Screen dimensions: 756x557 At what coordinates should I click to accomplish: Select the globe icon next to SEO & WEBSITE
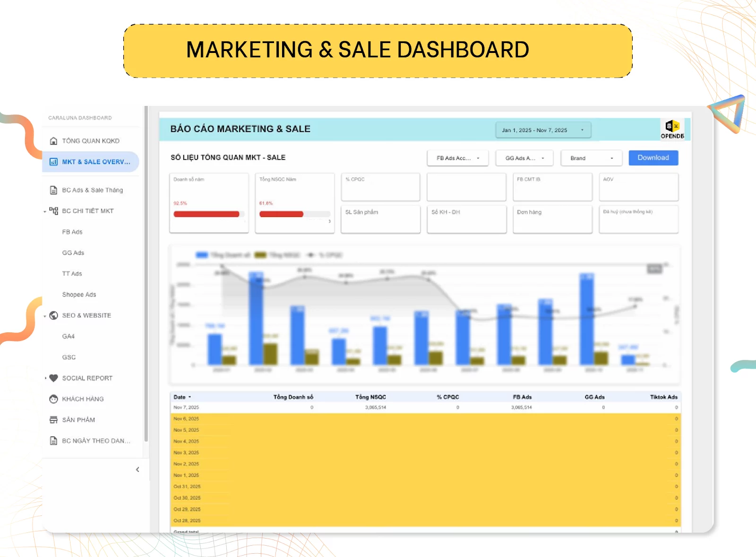tap(53, 315)
